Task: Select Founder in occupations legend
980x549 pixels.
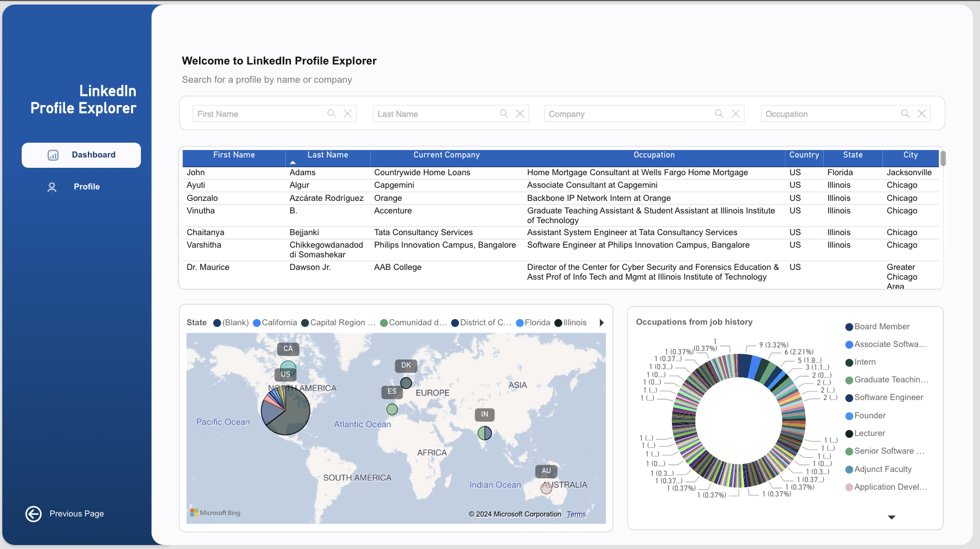Action: (x=865, y=416)
